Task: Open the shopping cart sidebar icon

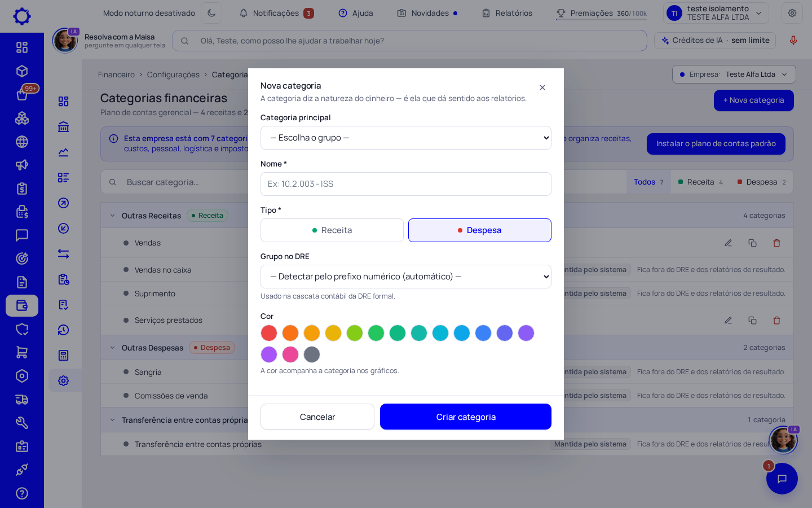Action: (22, 352)
